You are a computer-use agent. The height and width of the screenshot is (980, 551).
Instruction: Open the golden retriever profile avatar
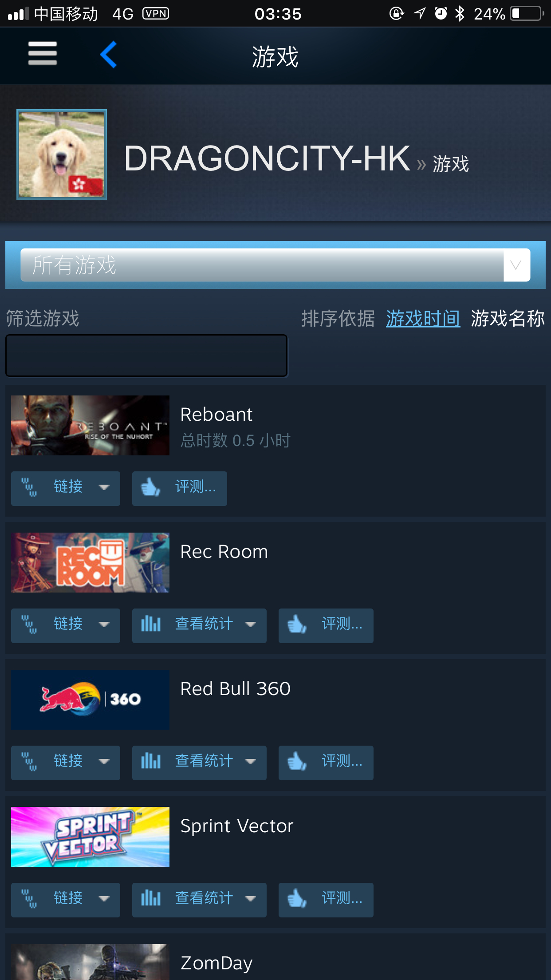coord(62,154)
